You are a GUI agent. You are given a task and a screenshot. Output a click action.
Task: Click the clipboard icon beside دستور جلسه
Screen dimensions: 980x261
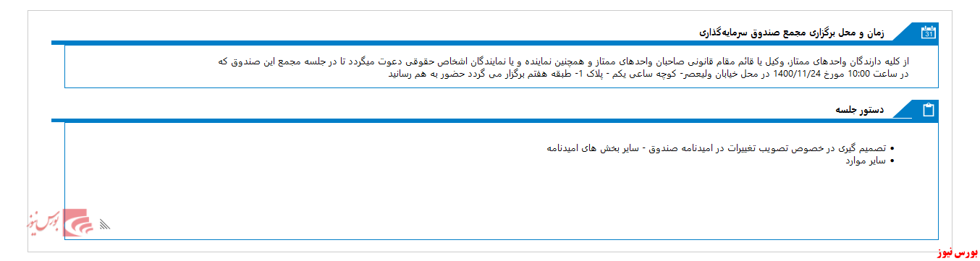click(929, 110)
